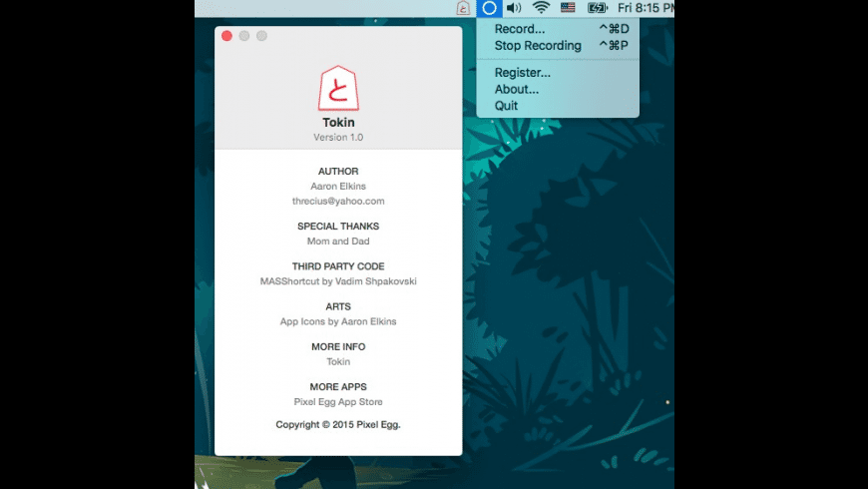This screenshot has height=489, width=868.
Task: Click the Mom and Dad text
Action: [338, 242]
